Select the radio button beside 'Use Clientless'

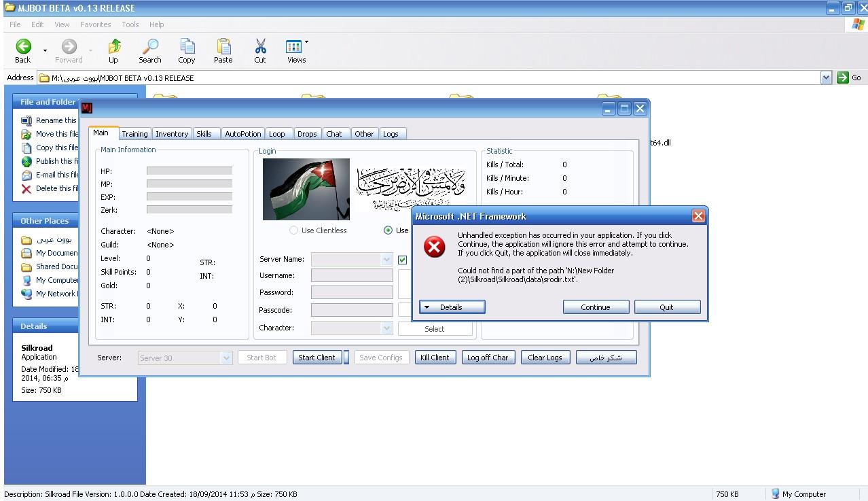388,230
